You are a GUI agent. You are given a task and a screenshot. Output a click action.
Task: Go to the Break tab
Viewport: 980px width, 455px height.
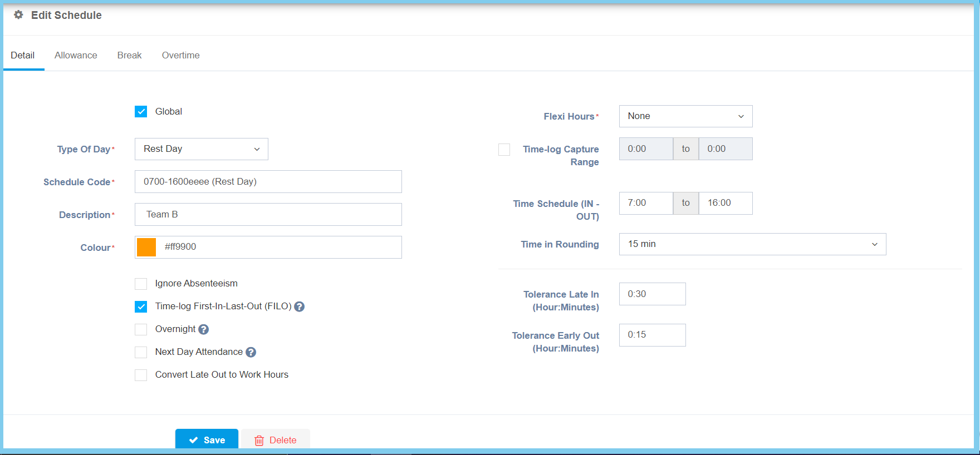tap(129, 55)
